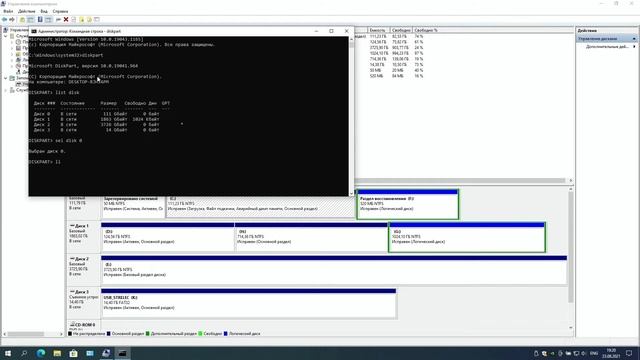Image resolution: width=640 pixels, height=360 pixels.
Task: Open Mail app from the taskbar
Action: coord(90,353)
